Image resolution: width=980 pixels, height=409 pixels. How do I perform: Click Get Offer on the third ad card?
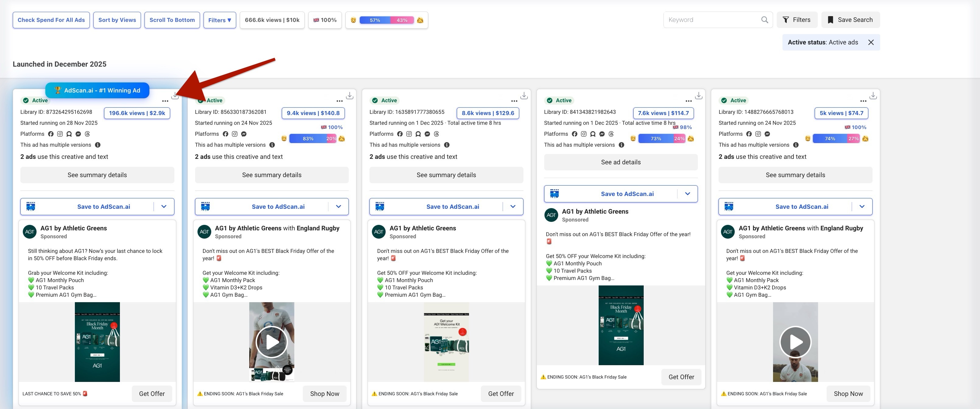point(501,393)
